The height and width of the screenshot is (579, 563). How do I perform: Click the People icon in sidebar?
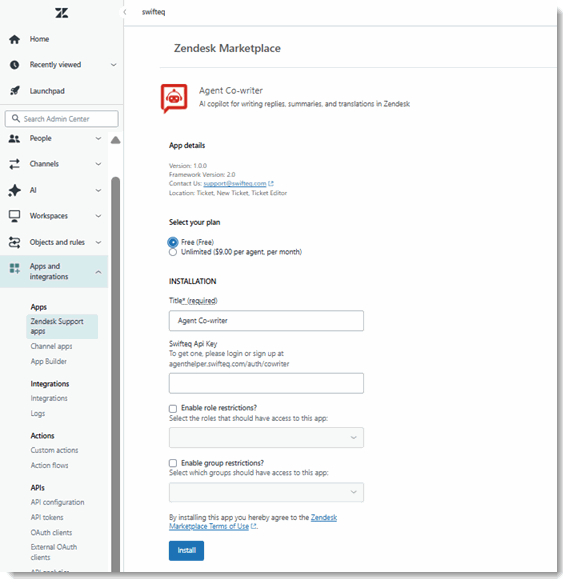tap(14, 139)
